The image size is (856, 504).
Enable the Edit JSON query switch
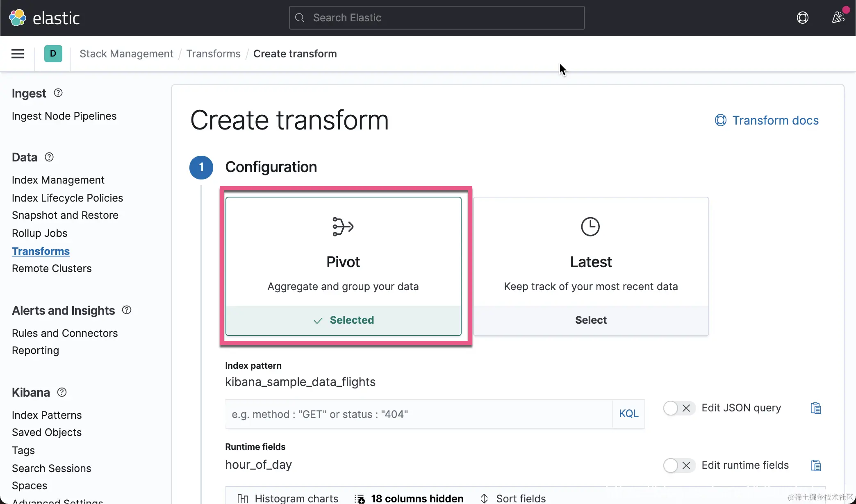click(678, 408)
